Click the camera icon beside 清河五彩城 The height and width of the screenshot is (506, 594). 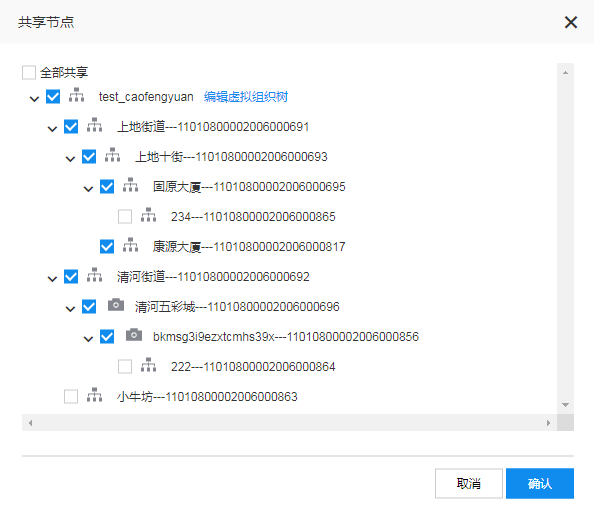point(116,305)
